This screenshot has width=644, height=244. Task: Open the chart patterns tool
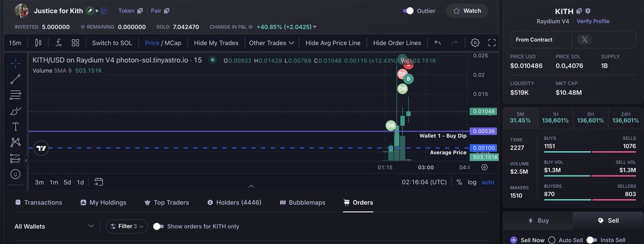tap(15, 143)
